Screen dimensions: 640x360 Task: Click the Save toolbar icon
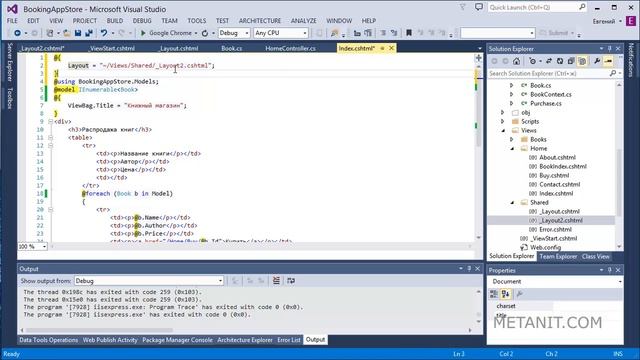tap(78, 33)
